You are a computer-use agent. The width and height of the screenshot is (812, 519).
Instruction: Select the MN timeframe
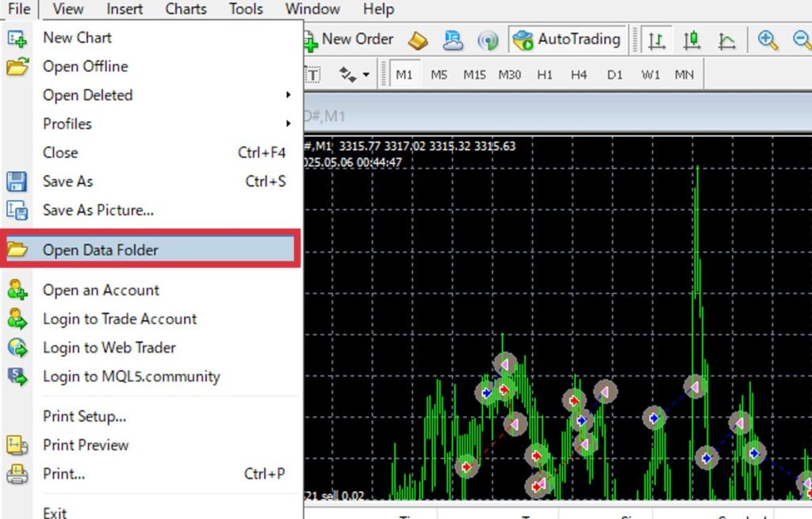pyautogui.click(x=684, y=75)
